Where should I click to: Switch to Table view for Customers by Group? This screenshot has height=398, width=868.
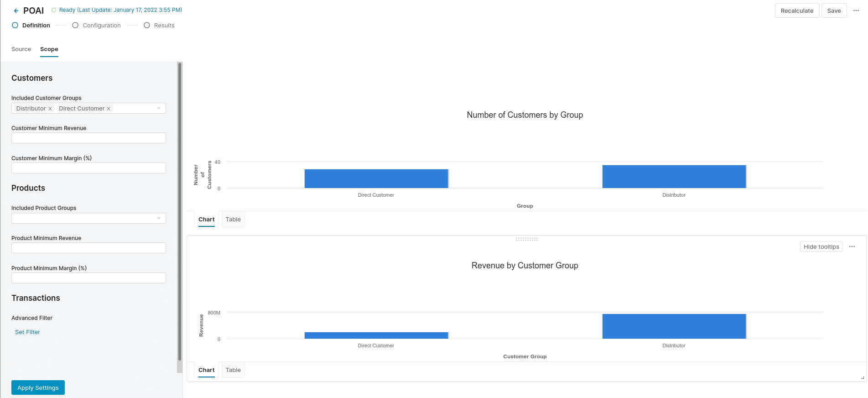233,220
